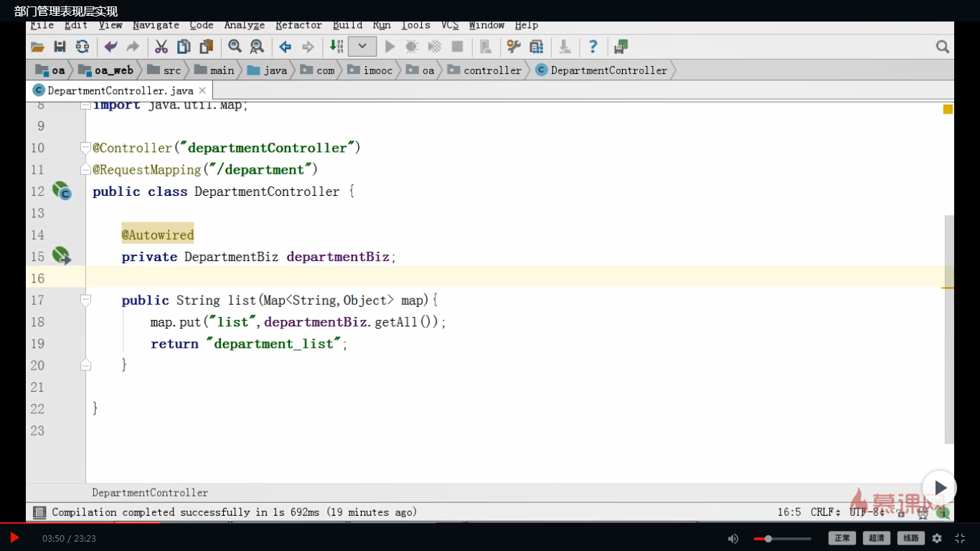
Task: Collapse the import block fold marker
Action: click(85, 105)
